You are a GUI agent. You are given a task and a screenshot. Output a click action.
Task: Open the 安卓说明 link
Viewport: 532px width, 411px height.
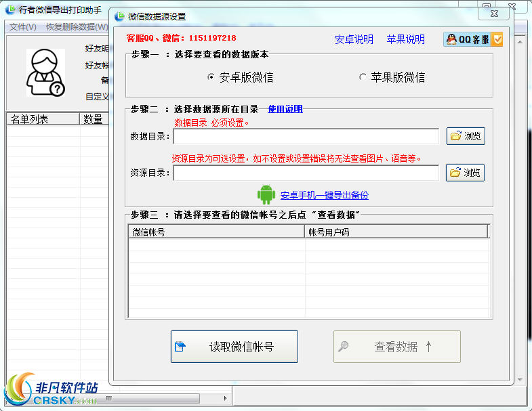(x=354, y=39)
